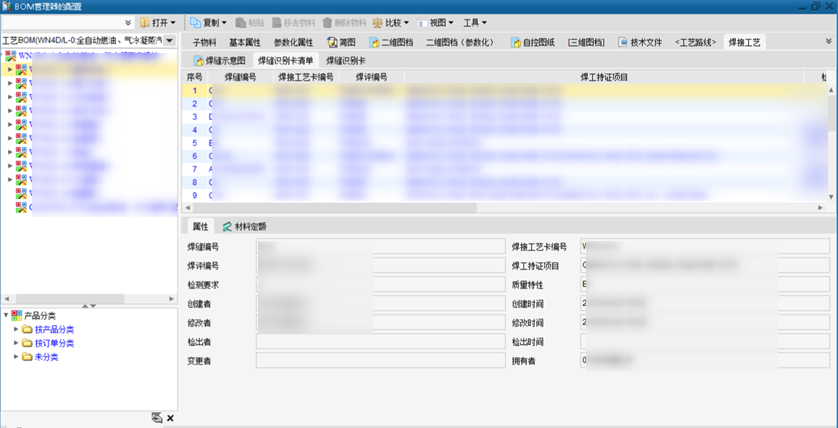Click the Compare (比较) scales icon
Viewport: 838px width, 428px height.
pos(377,22)
